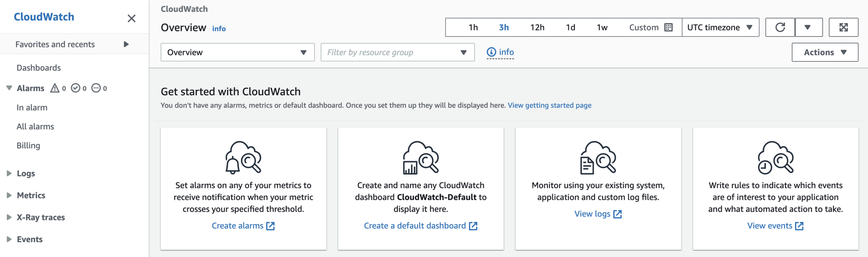This screenshot has height=257, width=868.
Task: Click the Events label in sidebar
Action: pyautogui.click(x=30, y=240)
